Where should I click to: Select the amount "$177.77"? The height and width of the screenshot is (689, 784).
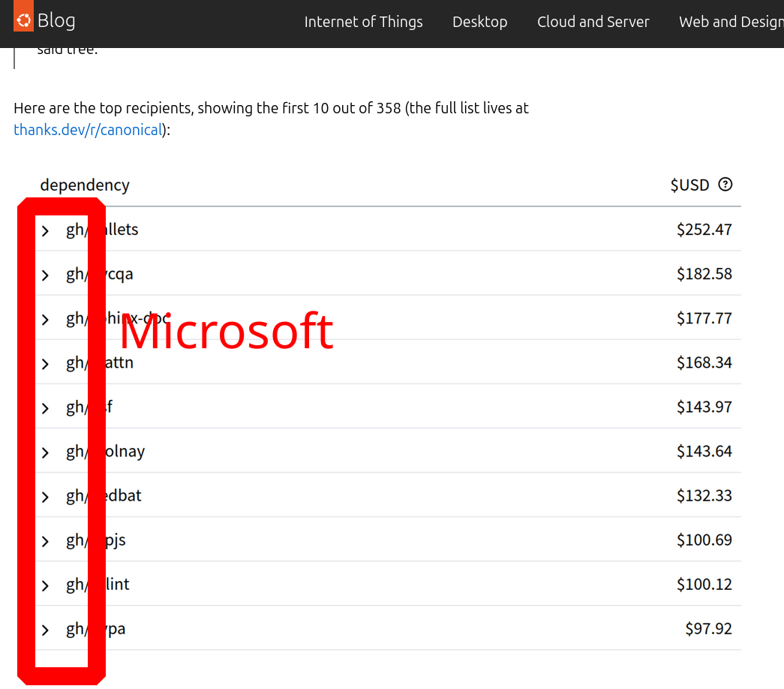704,318
